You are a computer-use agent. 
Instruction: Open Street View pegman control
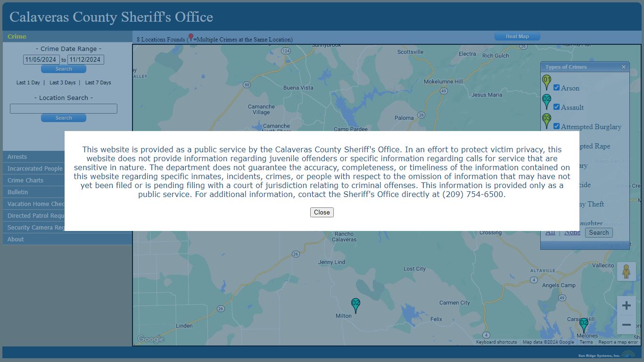(626, 271)
